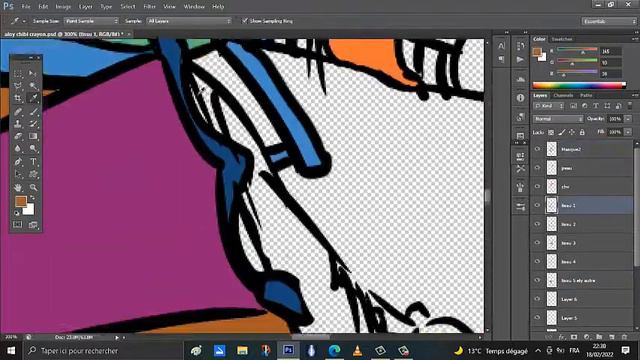Toggle Show Sampling Ring checkbox
The image size is (640, 360).
tap(245, 21)
